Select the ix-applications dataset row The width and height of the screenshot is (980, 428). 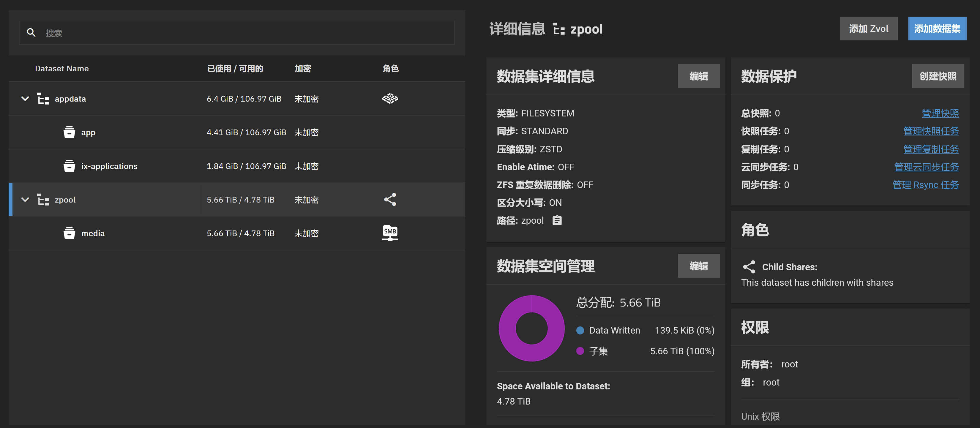click(x=237, y=166)
